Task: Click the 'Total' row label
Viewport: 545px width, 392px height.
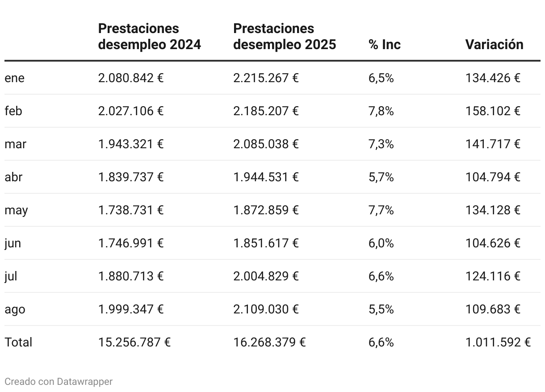Action: click(18, 342)
